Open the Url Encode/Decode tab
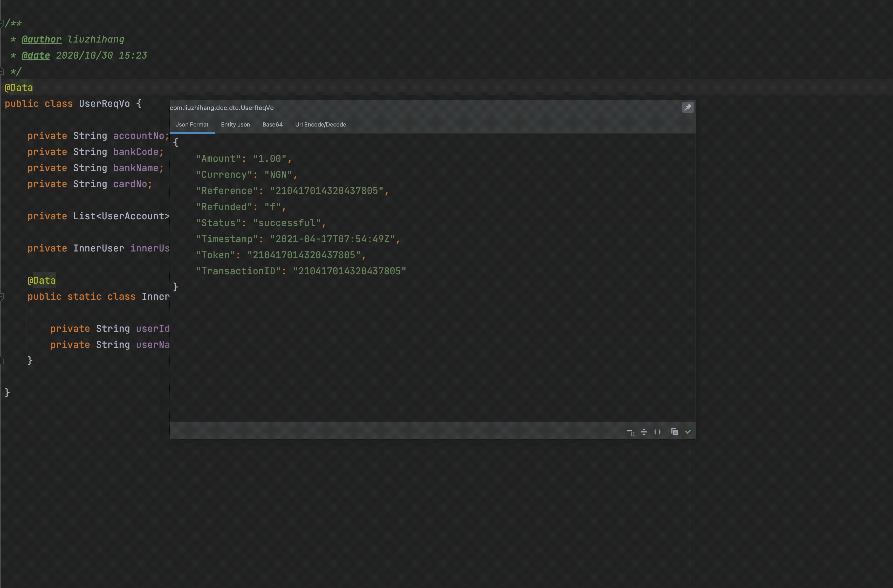The width and height of the screenshot is (893, 588). point(320,124)
